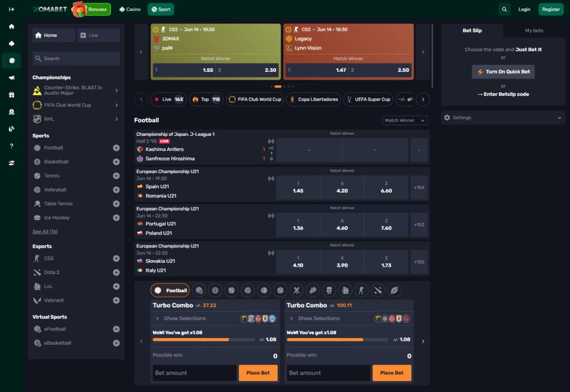This screenshot has height=392, width=570.
Task: Select Portugal U21 win odds 1.36
Action: tap(298, 225)
